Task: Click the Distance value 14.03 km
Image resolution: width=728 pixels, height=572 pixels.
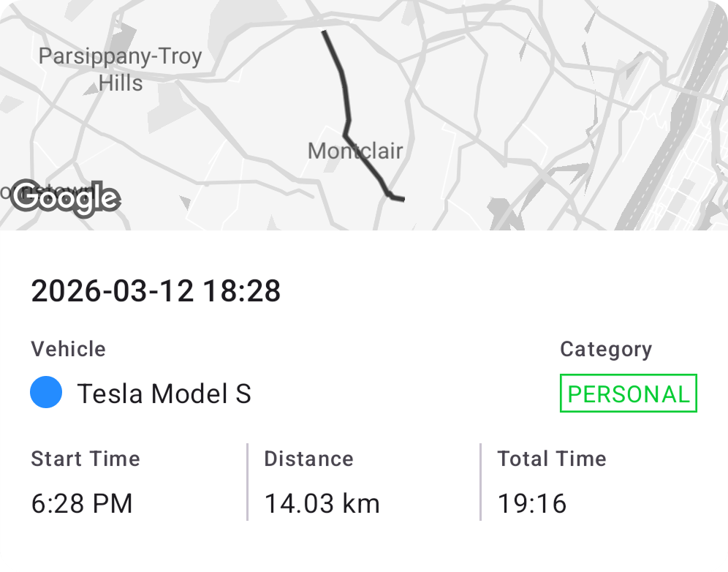Action: point(322,503)
